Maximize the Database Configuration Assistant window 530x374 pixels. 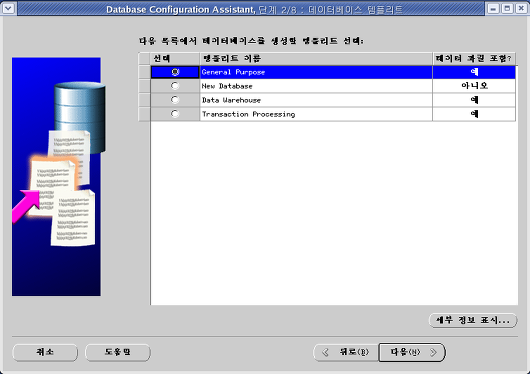(x=507, y=8)
